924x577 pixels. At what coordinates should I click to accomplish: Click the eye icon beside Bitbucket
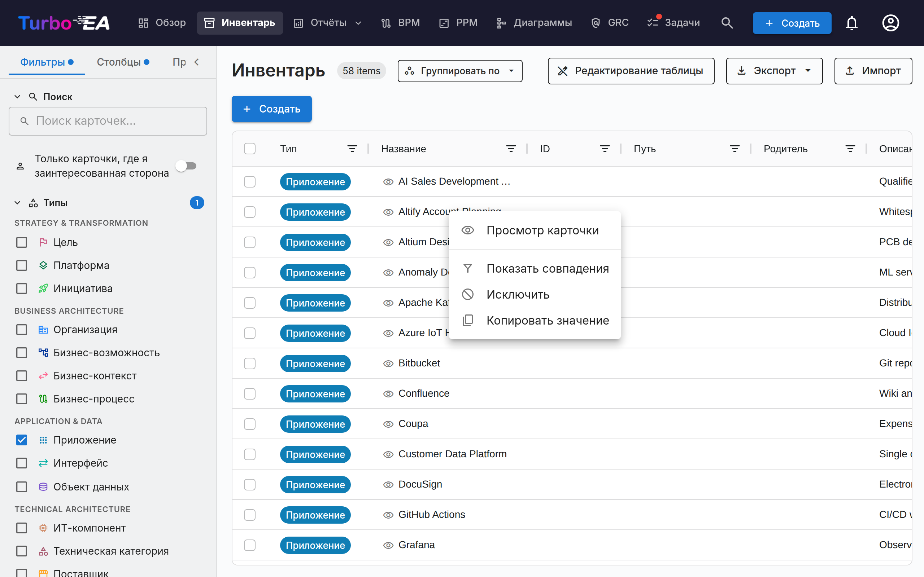pos(388,363)
